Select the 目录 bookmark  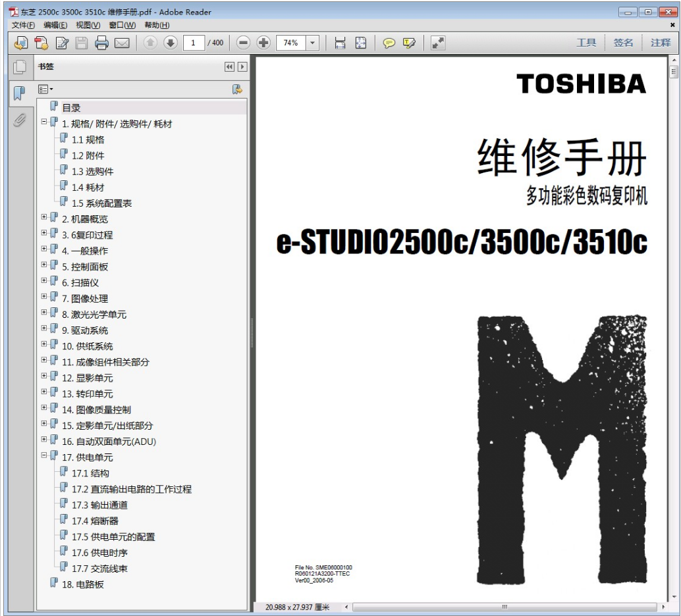click(x=70, y=108)
